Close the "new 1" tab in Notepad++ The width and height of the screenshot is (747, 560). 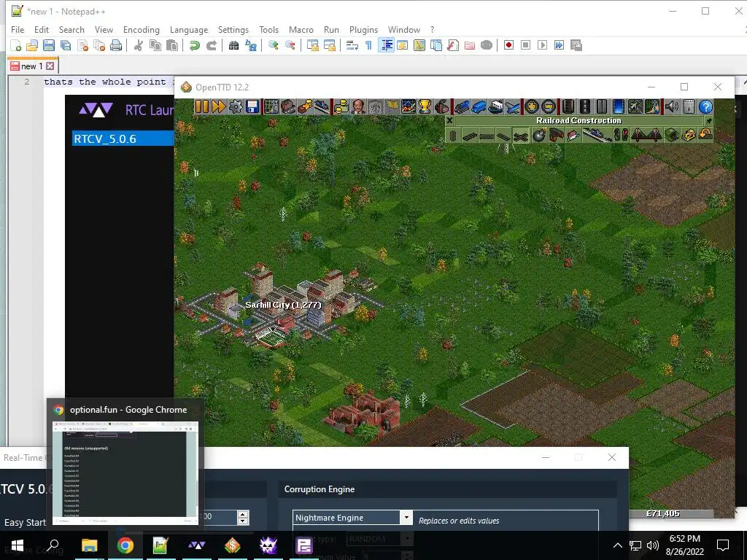click(x=50, y=66)
